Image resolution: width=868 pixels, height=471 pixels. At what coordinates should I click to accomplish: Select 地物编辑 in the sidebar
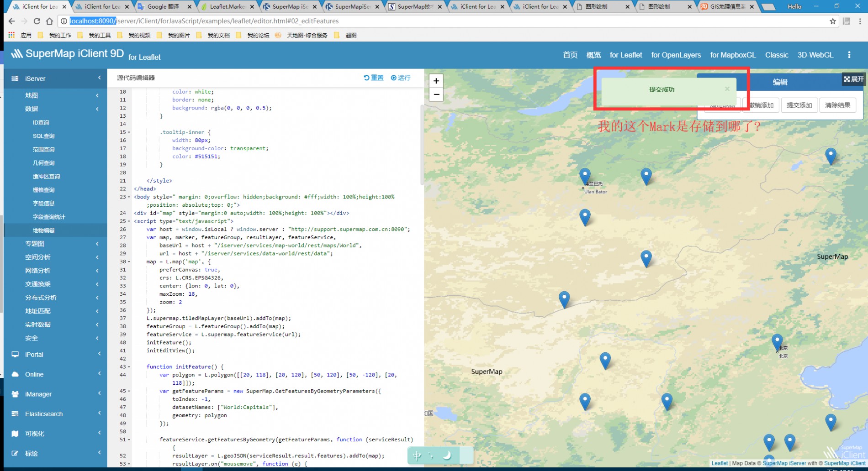[43, 230]
